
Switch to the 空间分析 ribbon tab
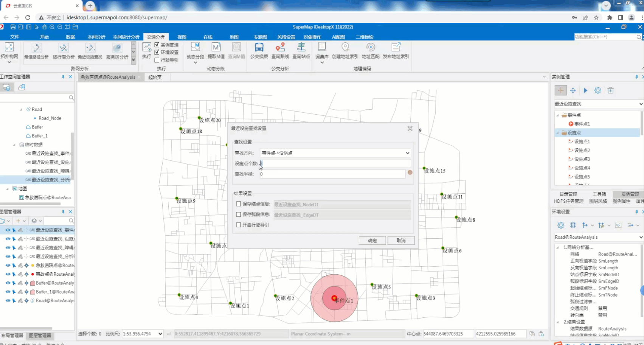coord(96,37)
